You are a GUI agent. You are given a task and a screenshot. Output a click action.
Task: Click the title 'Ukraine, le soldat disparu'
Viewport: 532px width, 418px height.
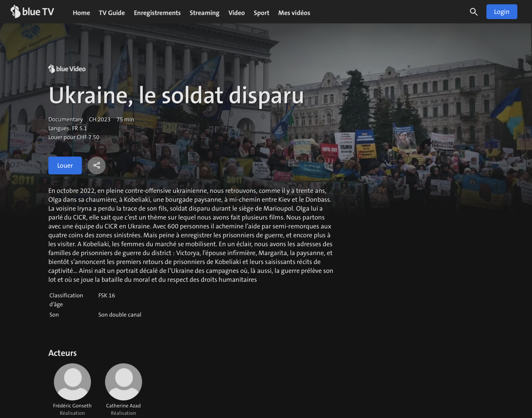[x=176, y=95]
